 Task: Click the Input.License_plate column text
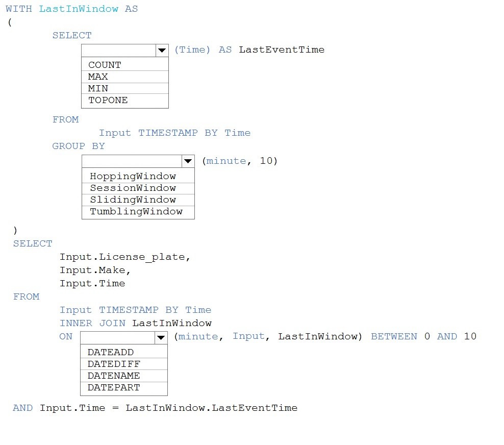coord(125,257)
